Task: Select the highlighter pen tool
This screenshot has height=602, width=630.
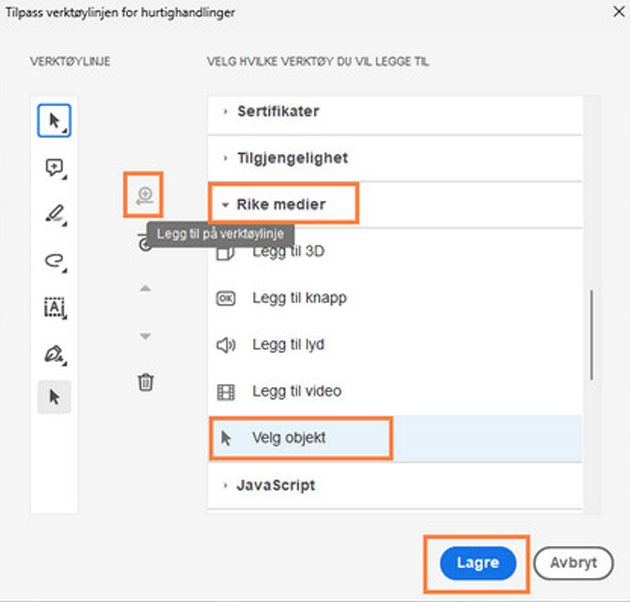Action: coord(54,214)
